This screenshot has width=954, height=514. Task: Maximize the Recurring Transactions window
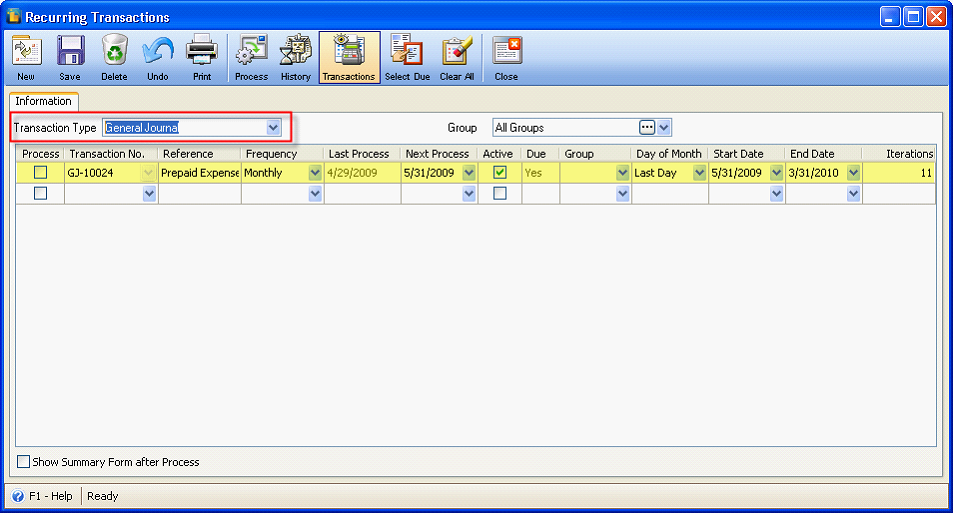point(913,16)
